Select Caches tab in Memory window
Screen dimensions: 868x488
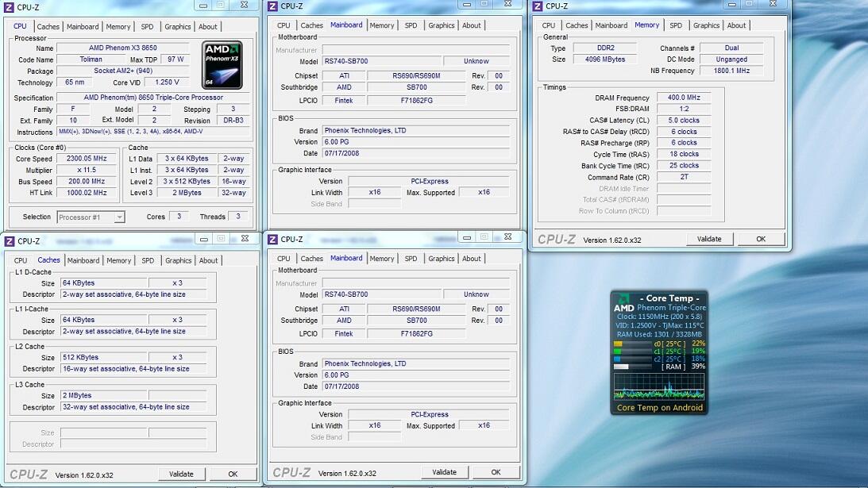pyautogui.click(x=577, y=25)
